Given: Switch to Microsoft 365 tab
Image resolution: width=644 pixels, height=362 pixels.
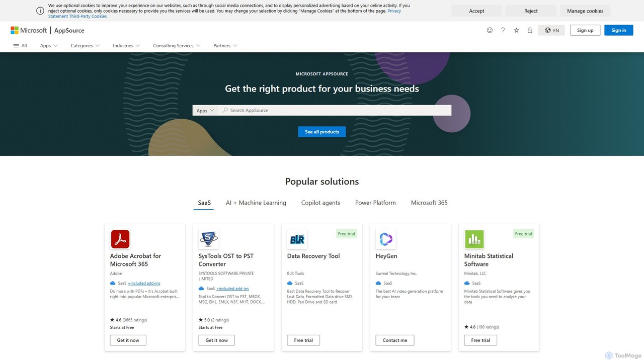Looking at the screenshot, I should (x=429, y=203).
